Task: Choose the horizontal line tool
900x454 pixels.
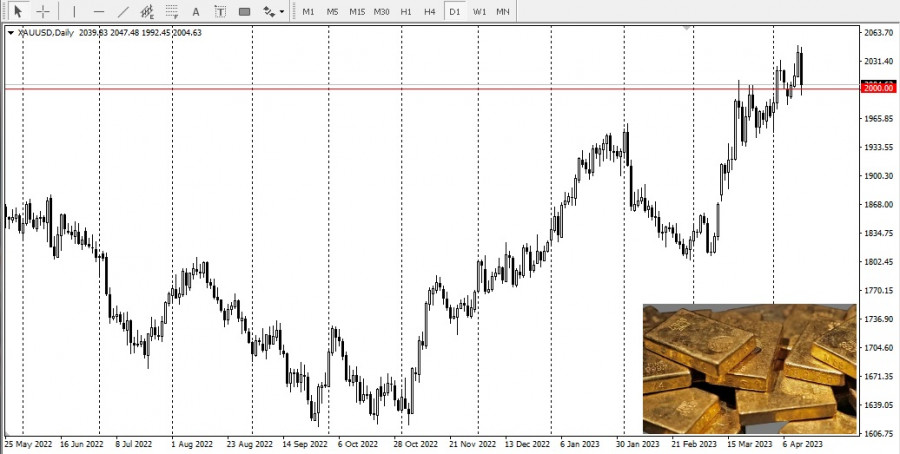Action: pos(99,11)
